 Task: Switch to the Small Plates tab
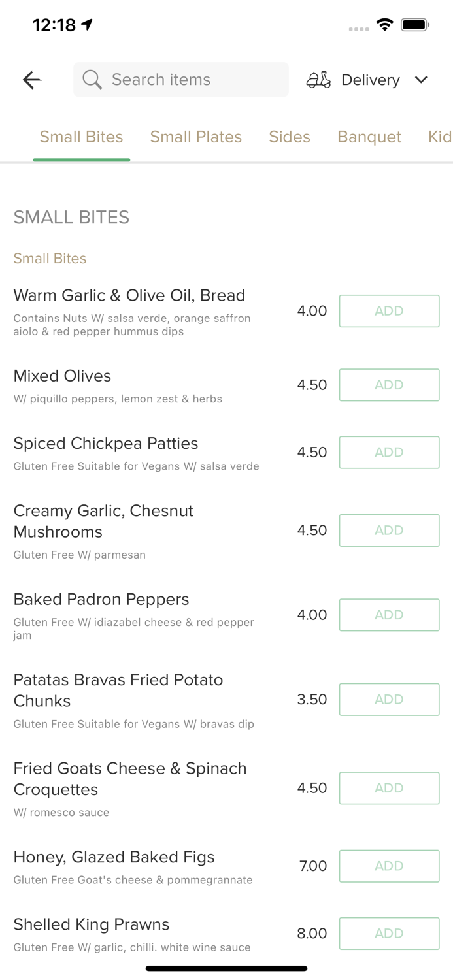[196, 137]
